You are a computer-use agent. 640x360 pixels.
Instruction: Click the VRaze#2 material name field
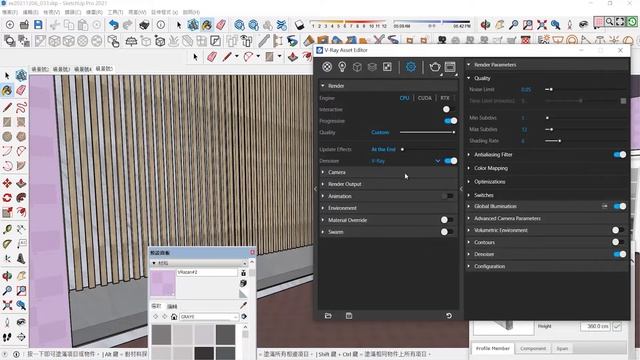click(x=207, y=272)
